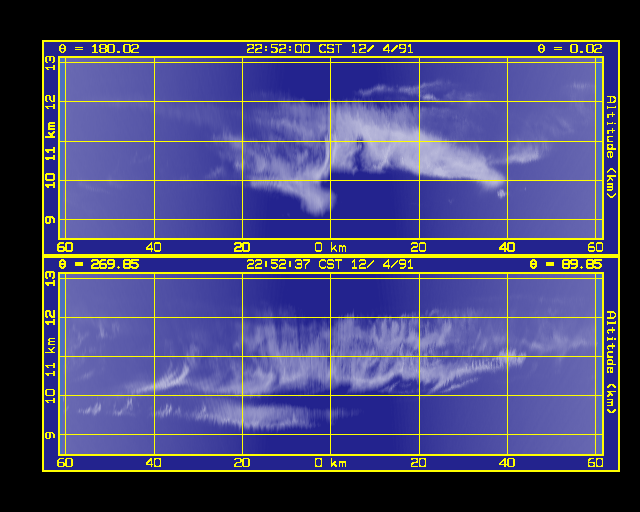Click the lower panel's 9 altitude tick label
The image size is (640, 512).
[x=50, y=436]
